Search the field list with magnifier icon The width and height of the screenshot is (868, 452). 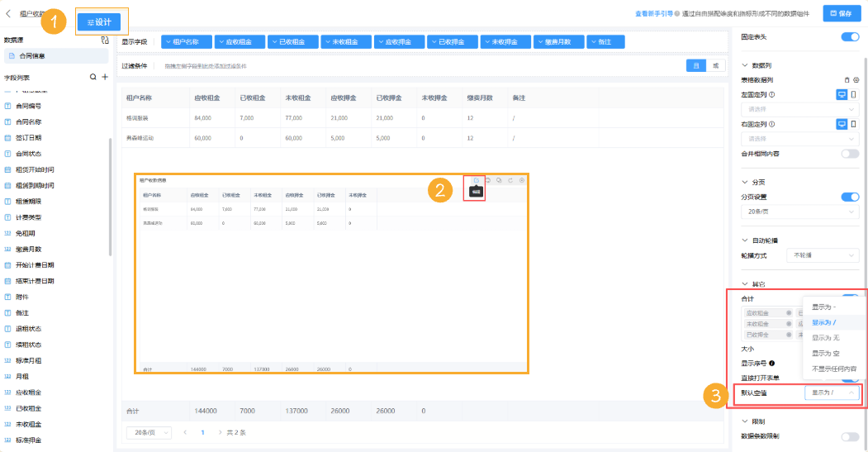point(93,77)
